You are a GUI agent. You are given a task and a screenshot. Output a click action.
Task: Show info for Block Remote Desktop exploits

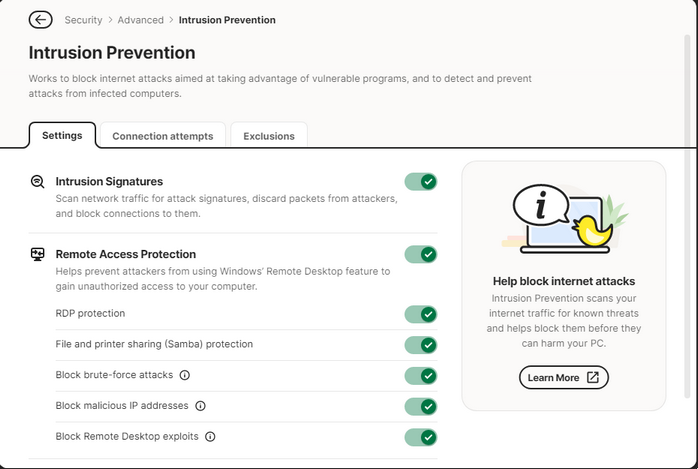211,437
